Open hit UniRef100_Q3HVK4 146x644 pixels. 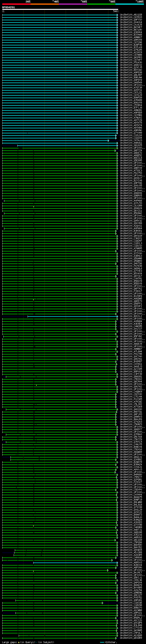(x=131, y=32)
